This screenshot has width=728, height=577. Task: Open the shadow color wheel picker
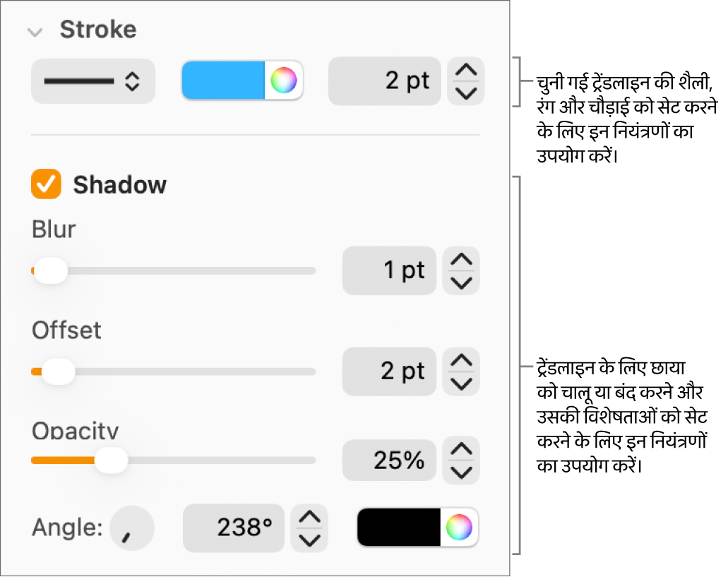[x=459, y=527]
